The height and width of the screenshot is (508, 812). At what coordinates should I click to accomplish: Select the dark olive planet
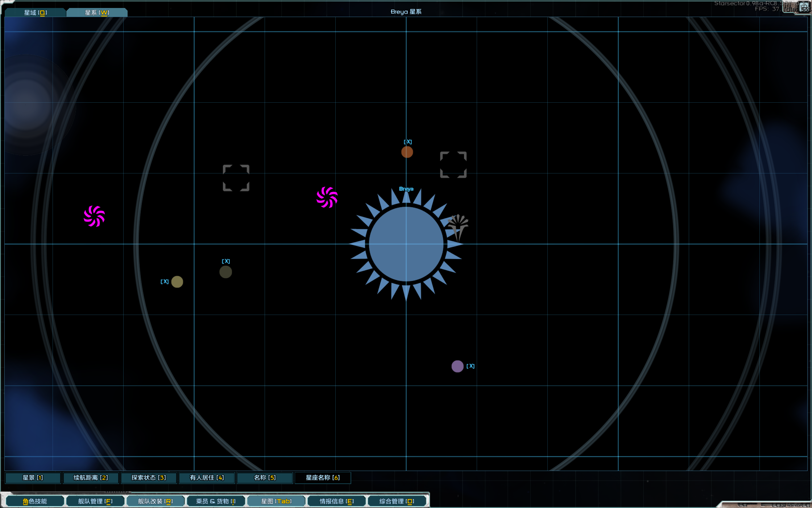pyautogui.click(x=225, y=272)
